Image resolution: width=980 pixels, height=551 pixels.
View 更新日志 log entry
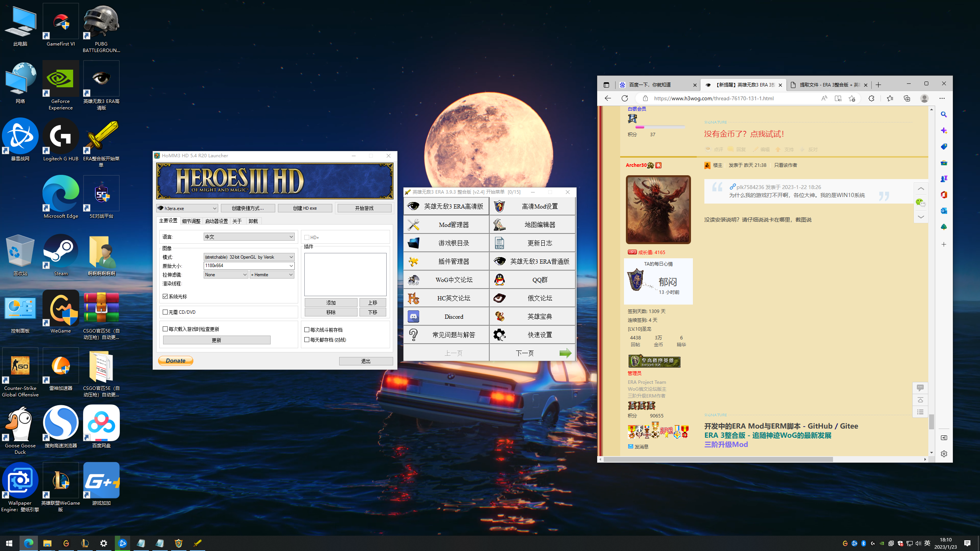532,243
